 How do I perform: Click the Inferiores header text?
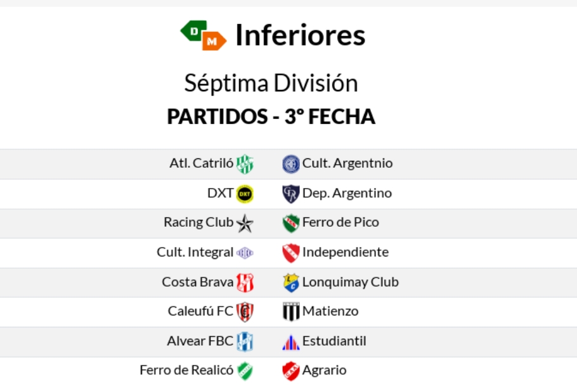click(300, 35)
